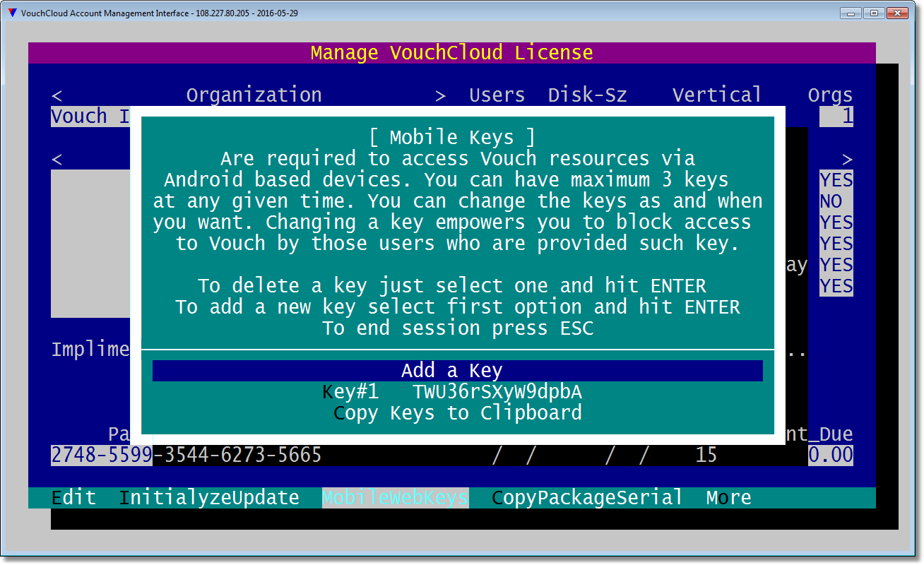
Task: Close the VouchCloud window
Action: [897, 13]
